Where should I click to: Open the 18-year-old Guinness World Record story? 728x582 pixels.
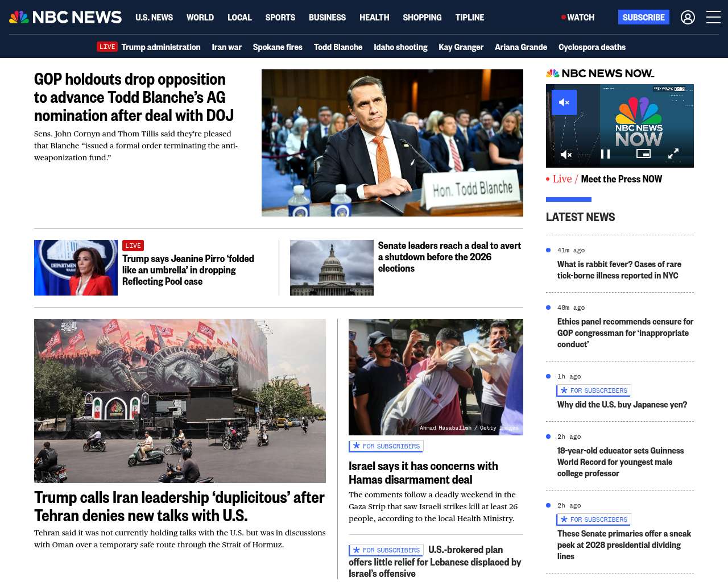[621, 462]
